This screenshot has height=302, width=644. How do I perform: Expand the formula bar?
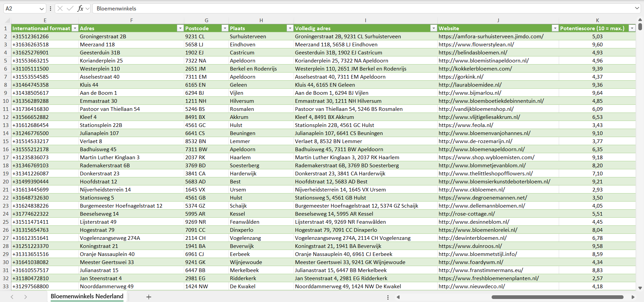[637, 8]
